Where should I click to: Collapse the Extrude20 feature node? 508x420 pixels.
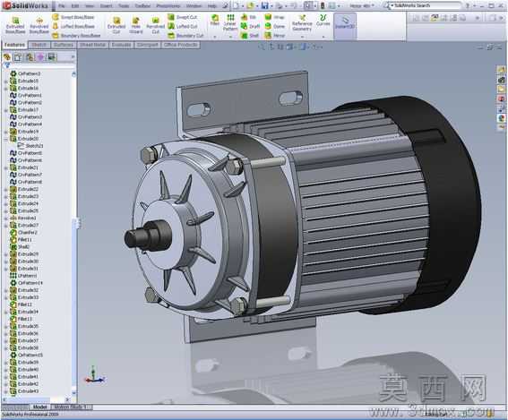point(5,139)
